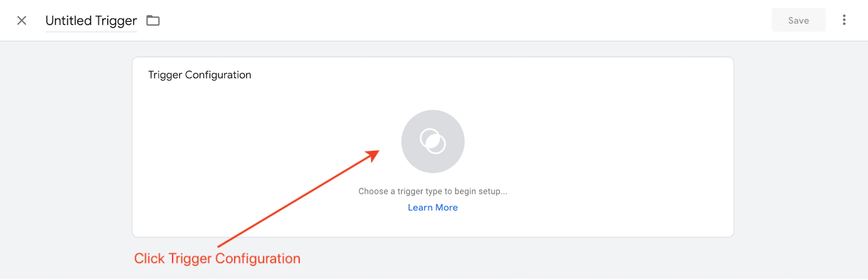The width and height of the screenshot is (868, 280).
Task: Select the gray trigger type circle icon
Action: [433, 141]
